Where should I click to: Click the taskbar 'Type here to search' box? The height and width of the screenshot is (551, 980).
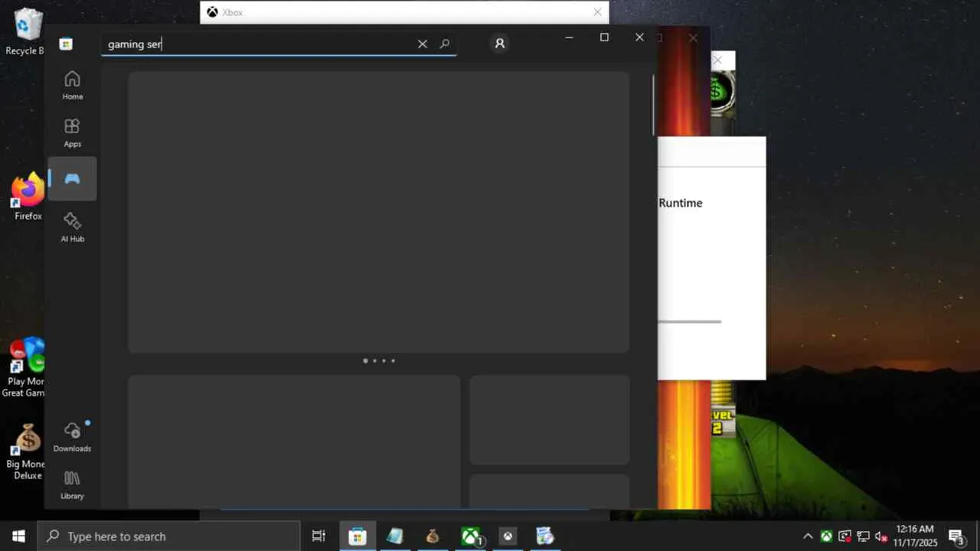coord(168,536)
